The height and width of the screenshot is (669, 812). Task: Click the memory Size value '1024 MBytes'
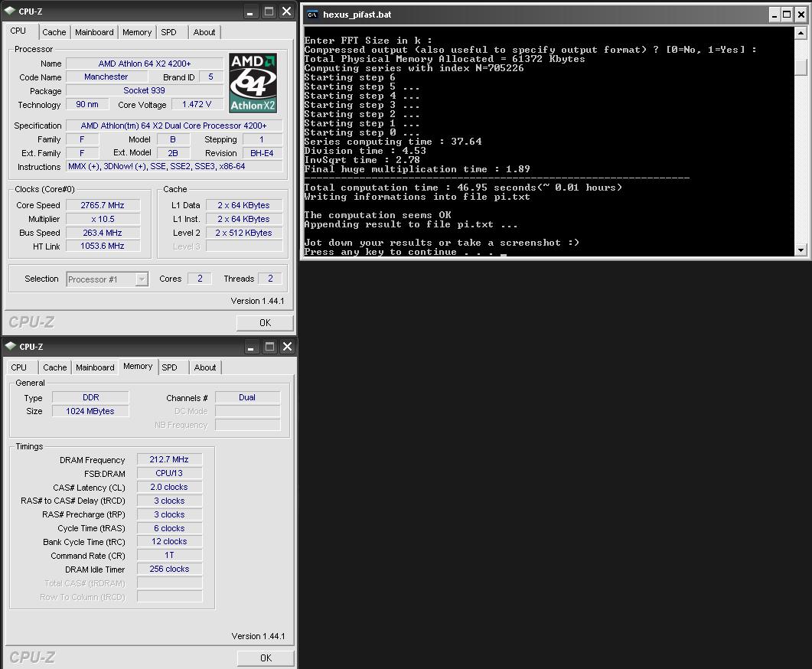coord(90,410)
